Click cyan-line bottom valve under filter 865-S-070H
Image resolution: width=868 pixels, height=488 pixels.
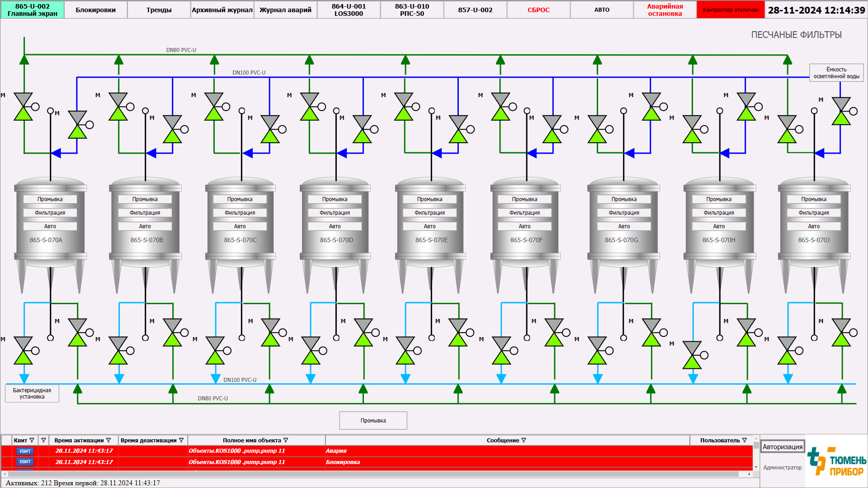pos(692,355)
